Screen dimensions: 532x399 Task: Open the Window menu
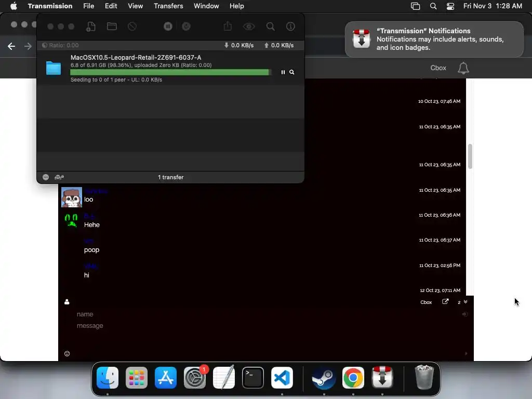(206, 6)
